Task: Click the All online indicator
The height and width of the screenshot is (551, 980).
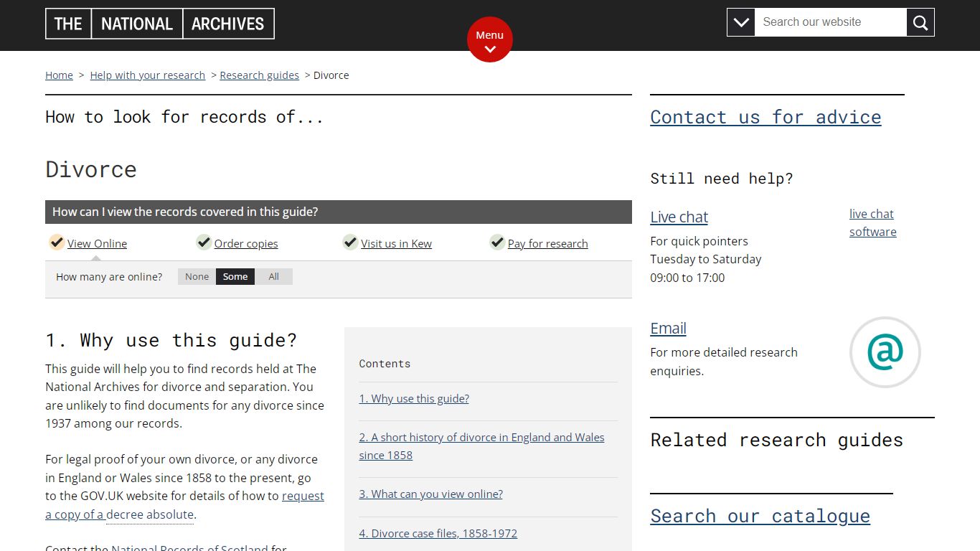Action: 274,277
